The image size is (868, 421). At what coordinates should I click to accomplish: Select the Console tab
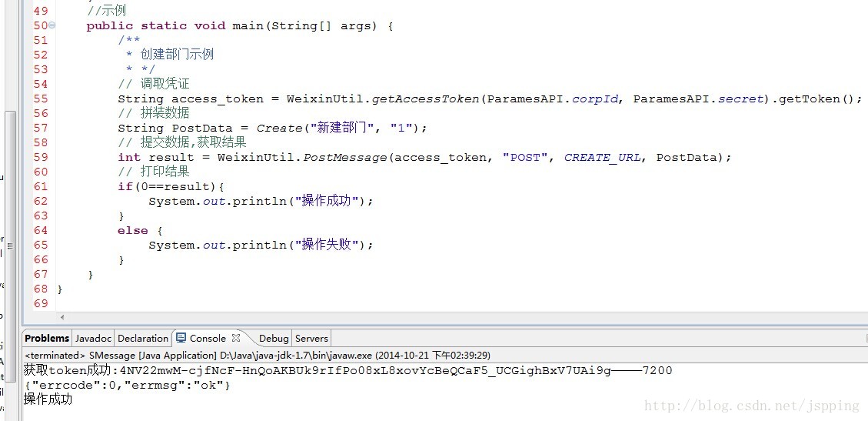point(208,338)
